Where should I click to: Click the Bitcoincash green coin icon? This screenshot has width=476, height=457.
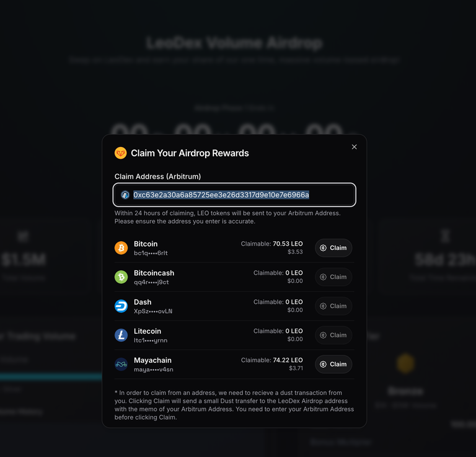pos(121,277)
